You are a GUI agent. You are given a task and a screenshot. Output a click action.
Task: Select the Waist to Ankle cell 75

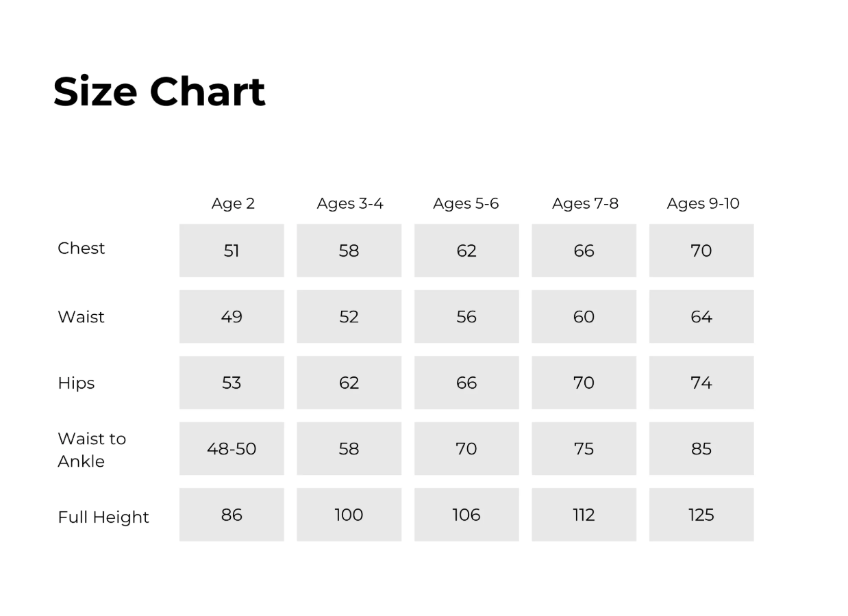click(x=584, y=448)
